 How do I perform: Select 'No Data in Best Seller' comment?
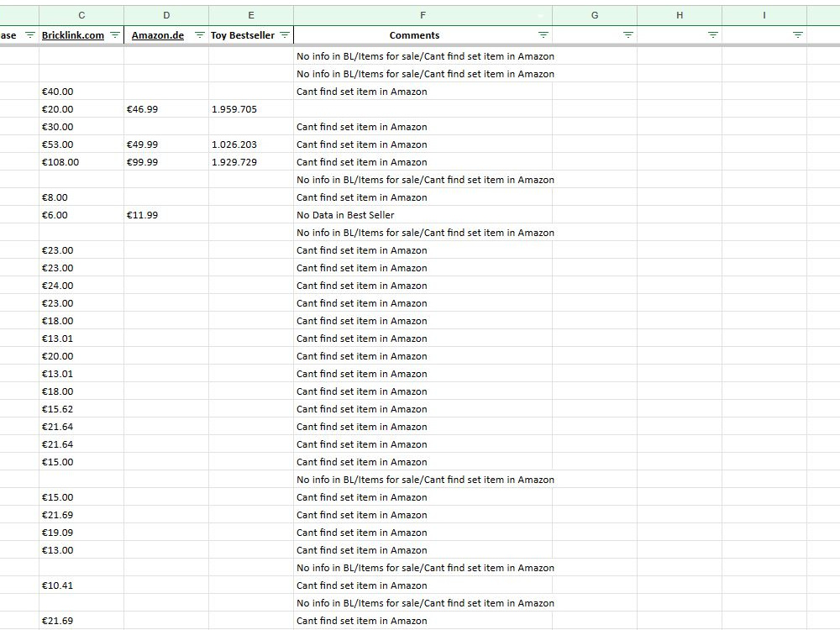coord(423,215)
